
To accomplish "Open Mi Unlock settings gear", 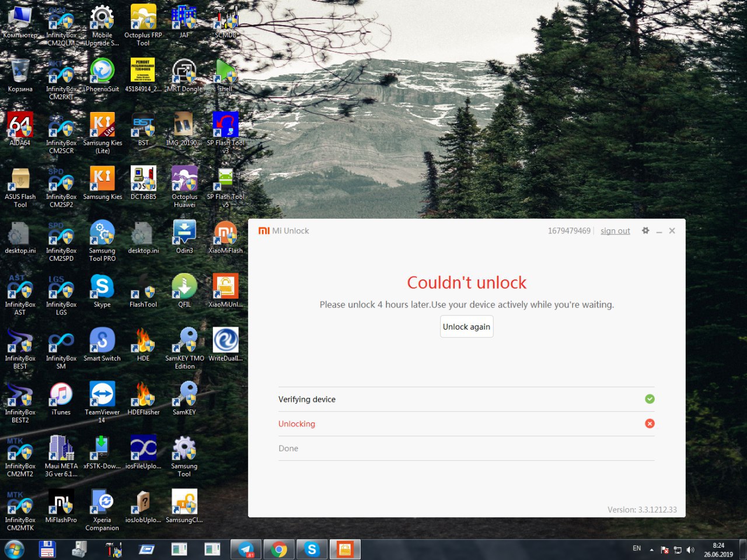I will 645,230.
